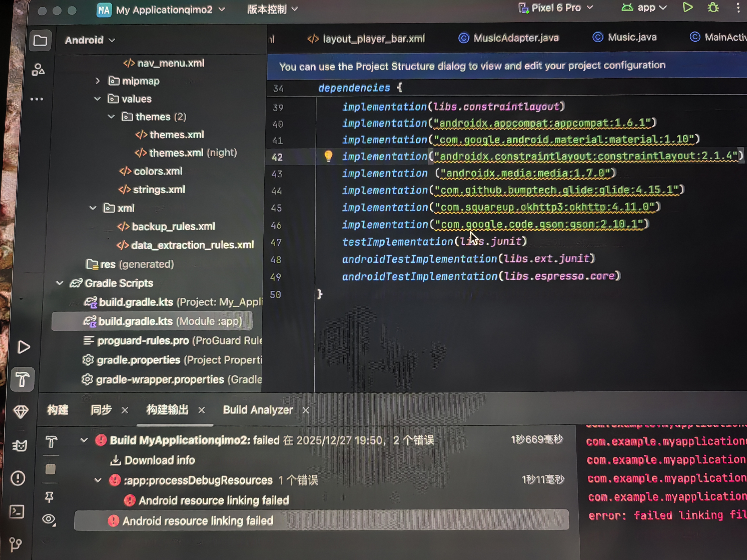Open the Project folder tool window icon
This screenshot has height=560, width=747.
(x=40, y=40)
